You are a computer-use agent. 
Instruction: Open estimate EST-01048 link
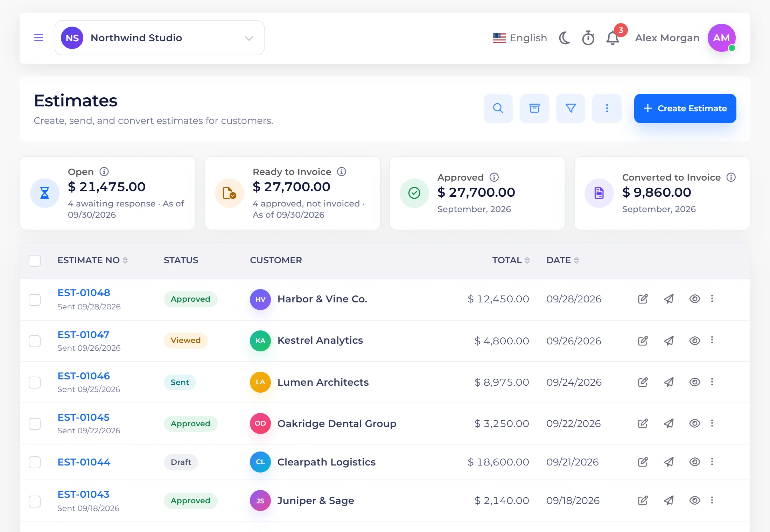pos(84,293)
